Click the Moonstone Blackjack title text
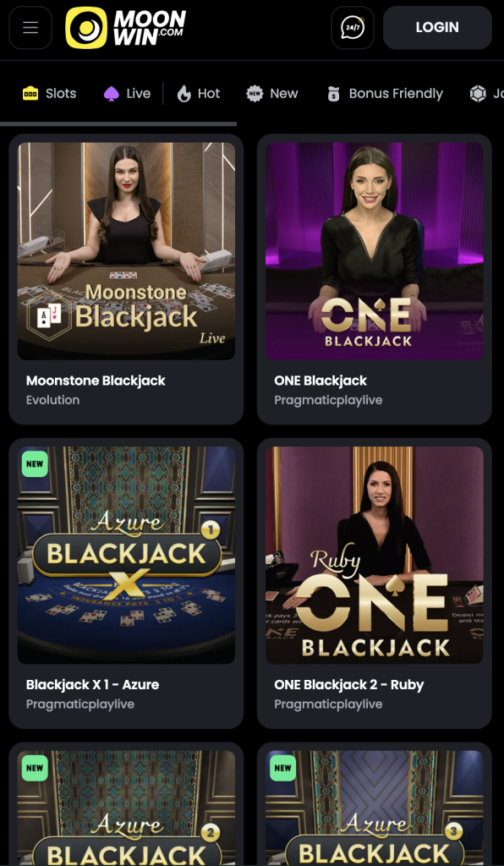Viewport: 504px width, 866px height. coord(96,381)
